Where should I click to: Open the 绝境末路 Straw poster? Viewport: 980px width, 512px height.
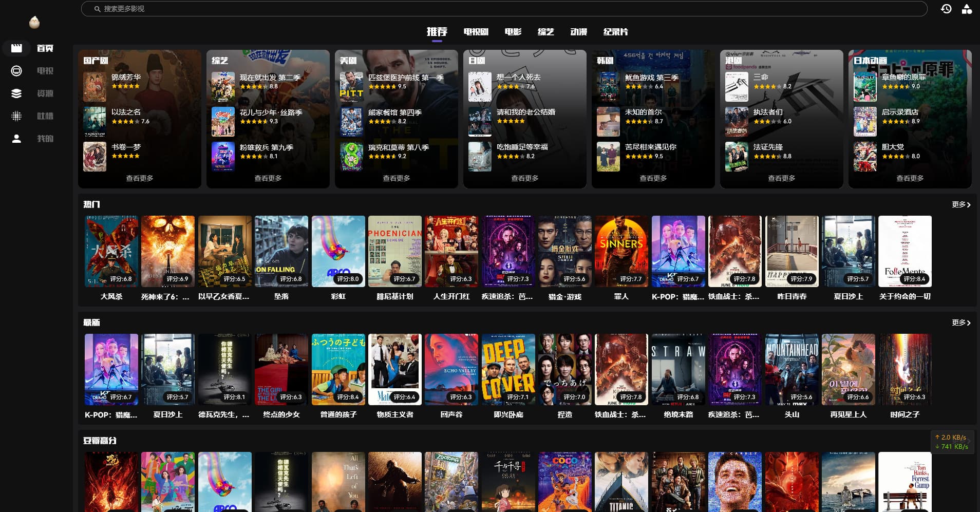coord(679,369)
